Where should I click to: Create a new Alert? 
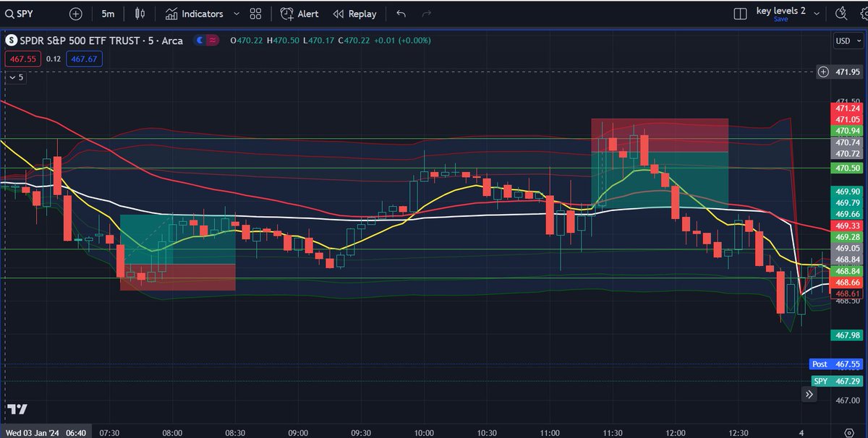click(x=299, y=14)
